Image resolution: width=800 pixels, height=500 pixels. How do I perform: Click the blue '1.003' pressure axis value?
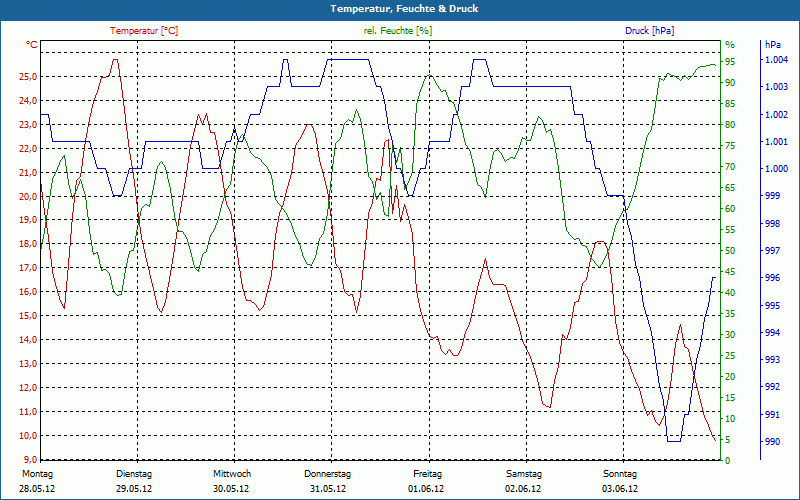coord(776,87)
